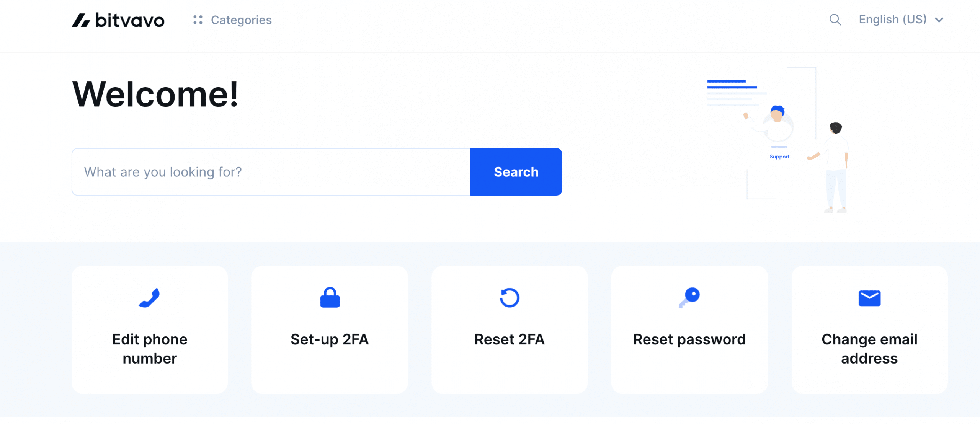Focus the 'What are you looking for?' field
Screen dimensions: 980x424
(271, 172)
